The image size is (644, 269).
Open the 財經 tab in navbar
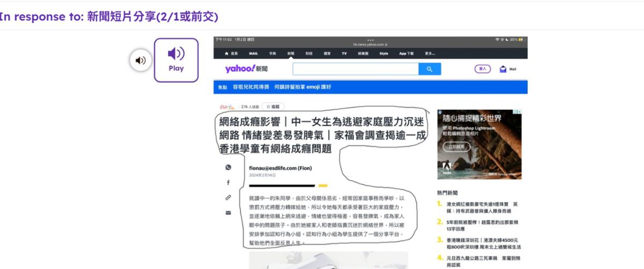(x=309, y=54)
